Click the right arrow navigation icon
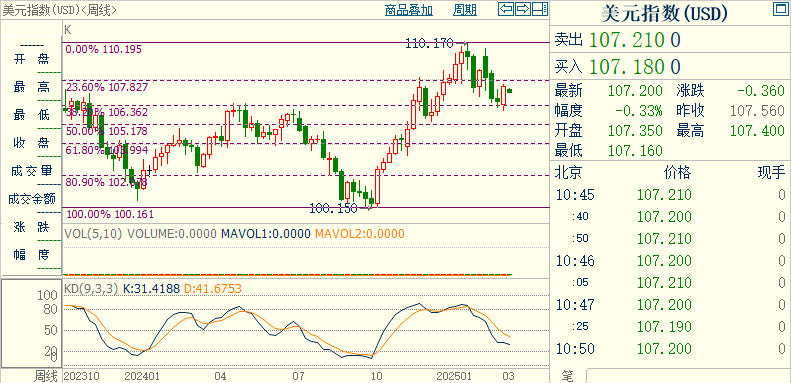 click(523, 9)
